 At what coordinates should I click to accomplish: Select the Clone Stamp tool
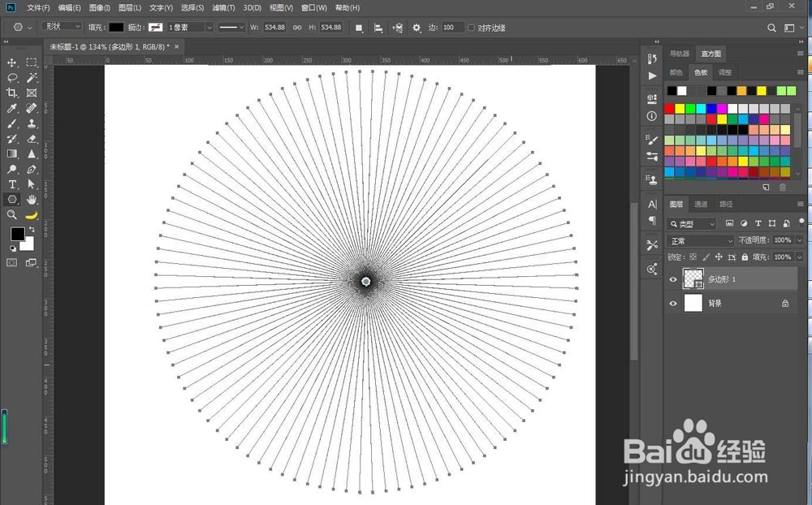pyautogui.click(x=32, y=123)
